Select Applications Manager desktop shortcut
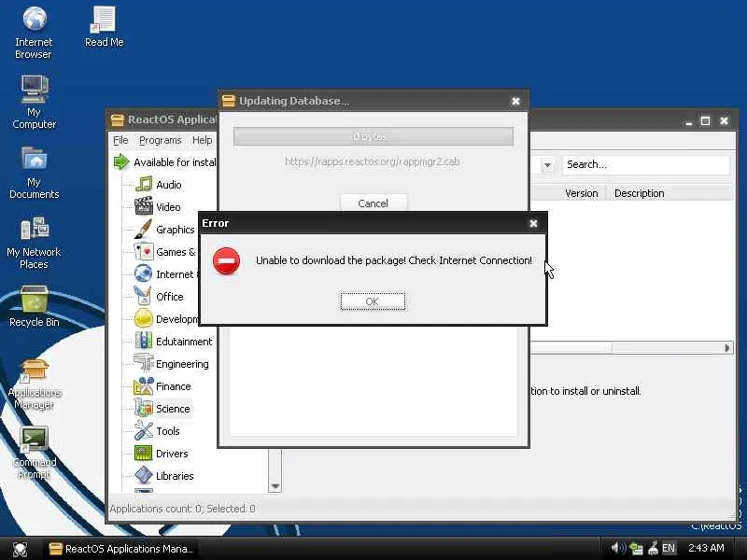 [34, 384]
